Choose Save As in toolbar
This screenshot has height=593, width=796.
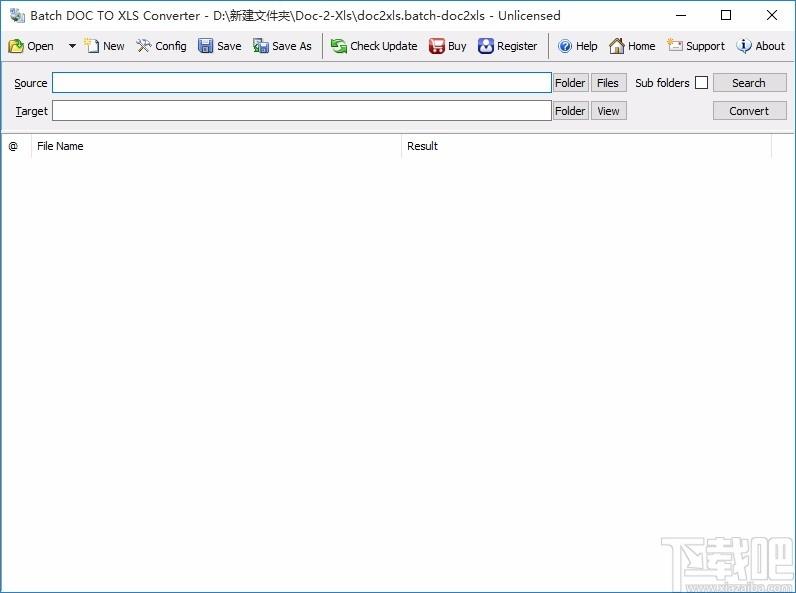(282, 46)
